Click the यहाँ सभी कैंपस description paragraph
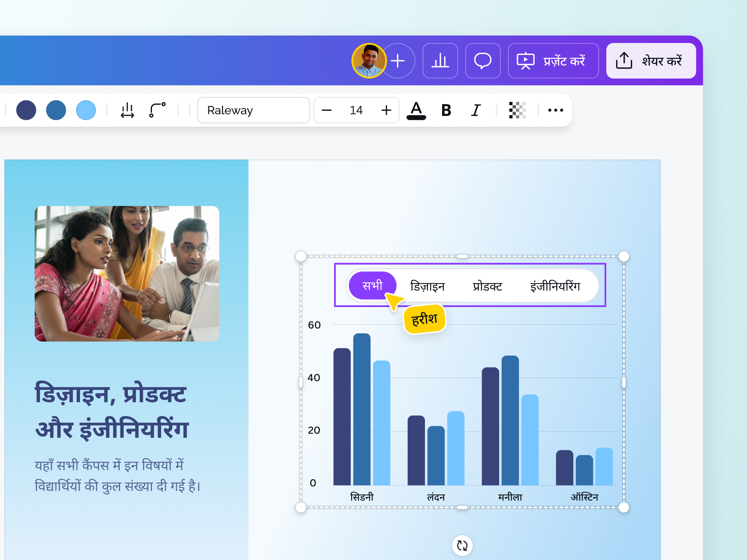The width and height of the screenshot is (747, 560). tap(117, 475)
